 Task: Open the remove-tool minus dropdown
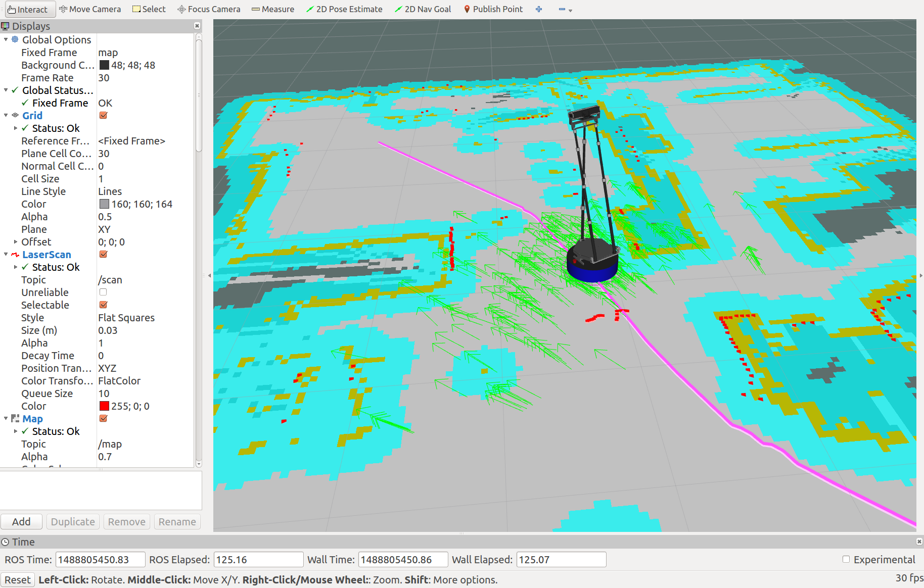pos(565,9)
